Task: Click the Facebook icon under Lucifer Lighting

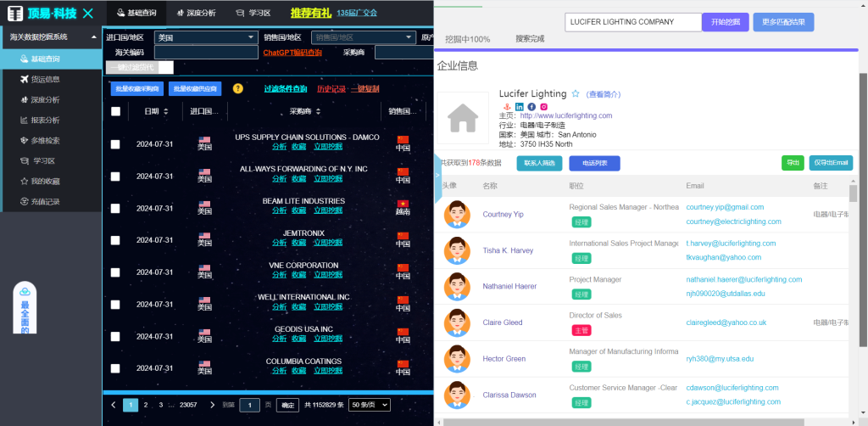Action: click(x=531, y=106)
